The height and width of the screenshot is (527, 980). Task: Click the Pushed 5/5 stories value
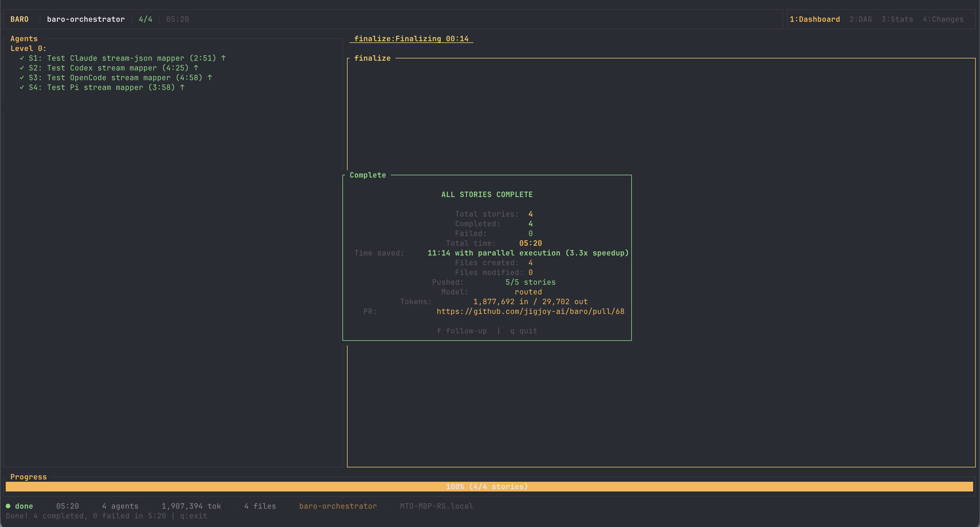point(530,282)
